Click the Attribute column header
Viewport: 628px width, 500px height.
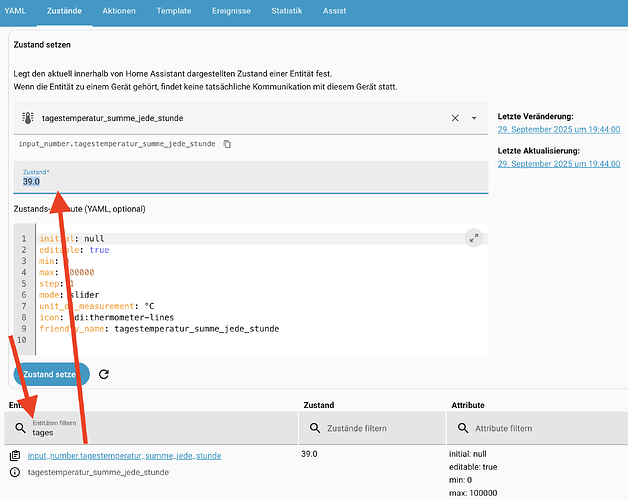pyautogui.click(x=468, y=405)
